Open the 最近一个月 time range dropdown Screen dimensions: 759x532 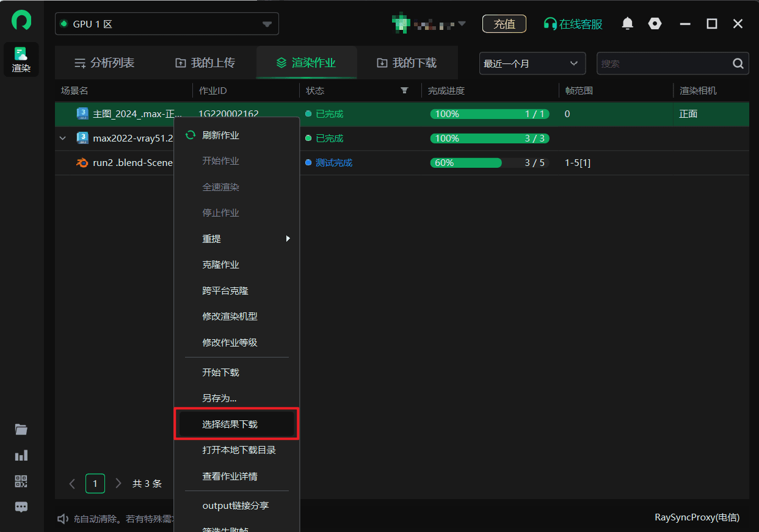click(x=531, y=63)
